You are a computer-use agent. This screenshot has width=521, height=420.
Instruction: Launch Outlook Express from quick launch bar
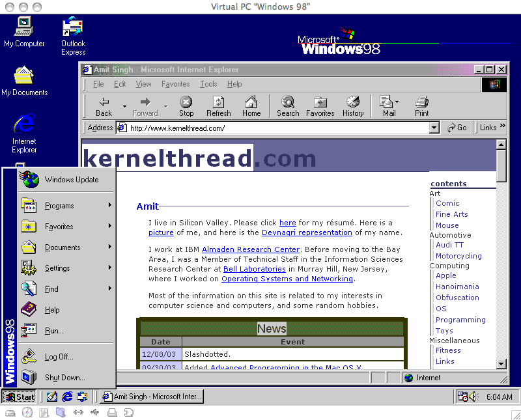click(82, 397)
